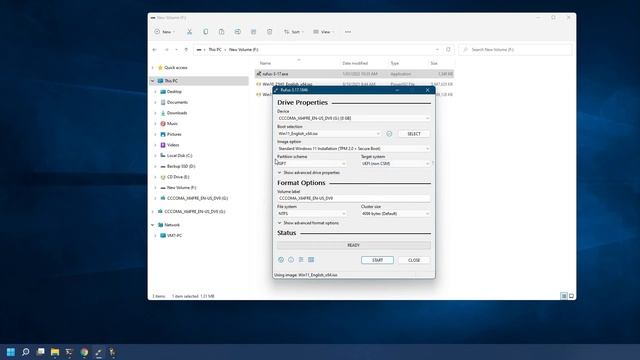The image size is (640, 360).
Task: Select Quick access in navigation pane
Action: coord(176,68)
